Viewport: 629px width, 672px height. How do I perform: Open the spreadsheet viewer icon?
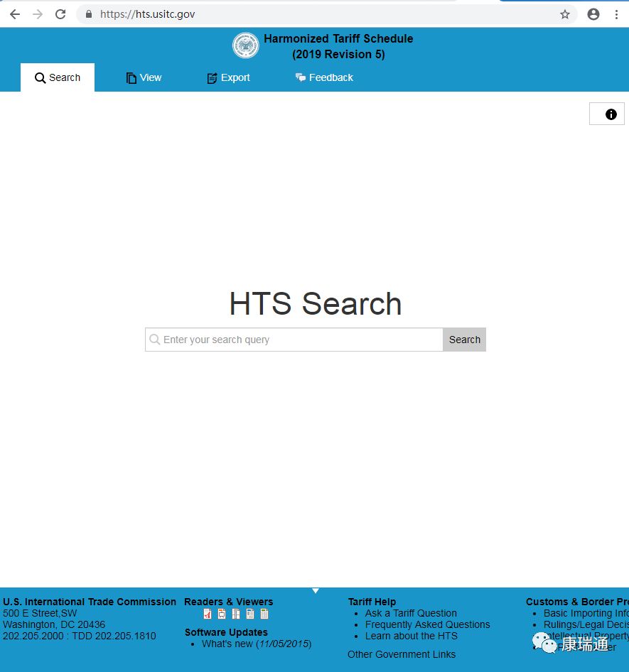point(264,614)
